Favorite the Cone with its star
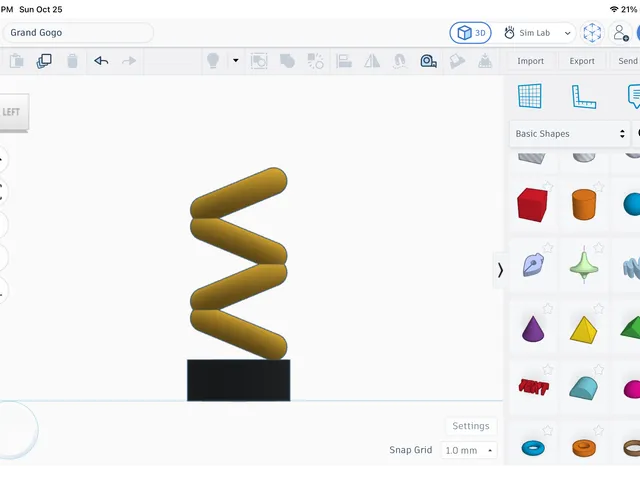The width and height of the screenshot is (640, 480). coord(548,309)
